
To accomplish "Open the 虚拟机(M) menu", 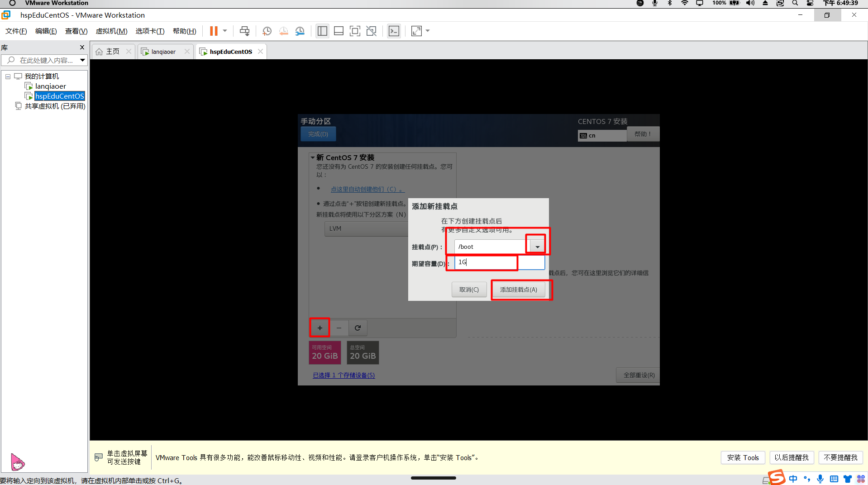I will [x=111, y=31].
